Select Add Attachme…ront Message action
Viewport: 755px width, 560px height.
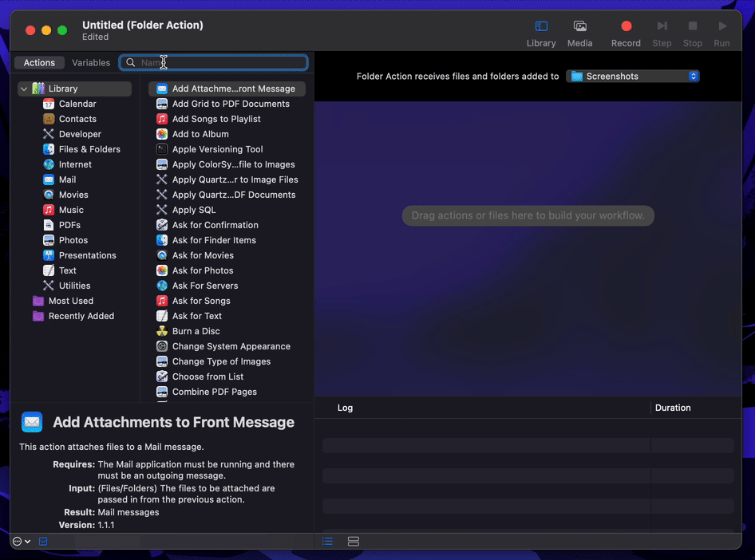pyautogui.click(x=227, y=89)
